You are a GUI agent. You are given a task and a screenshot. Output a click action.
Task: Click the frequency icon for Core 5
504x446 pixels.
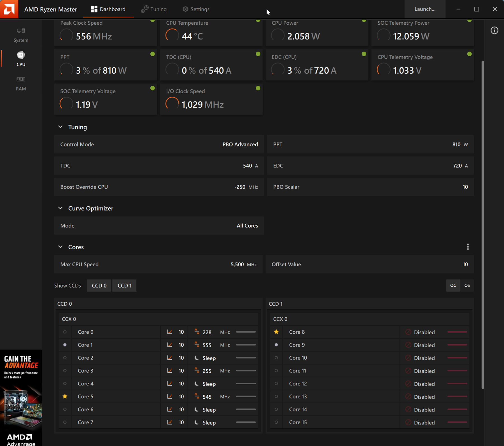197,396
